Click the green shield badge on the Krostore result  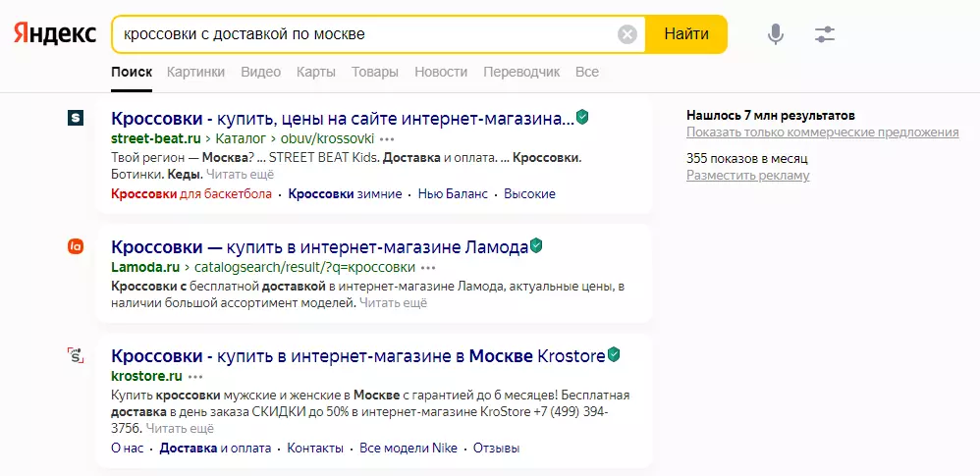coord(614,355)
